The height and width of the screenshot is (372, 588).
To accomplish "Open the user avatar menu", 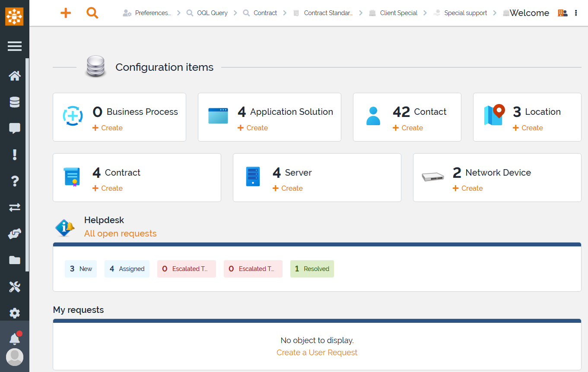I will pos(15,357).
